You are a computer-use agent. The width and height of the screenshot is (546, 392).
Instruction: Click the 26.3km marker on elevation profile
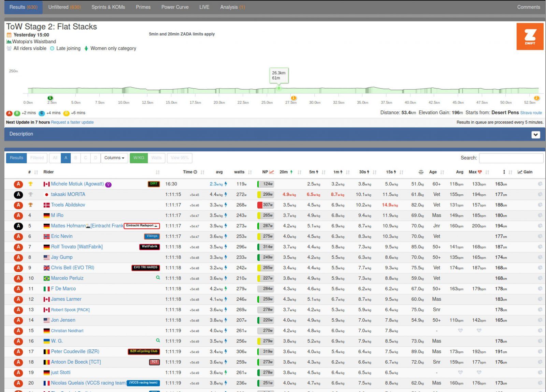pos(279,88)
